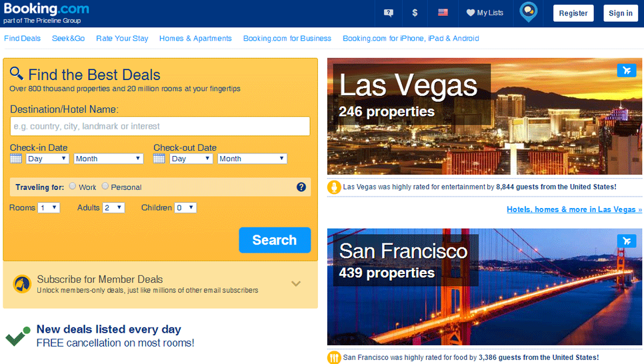Open the Children count dropdown
644x364 pixels.
click(x=185, y=208)
